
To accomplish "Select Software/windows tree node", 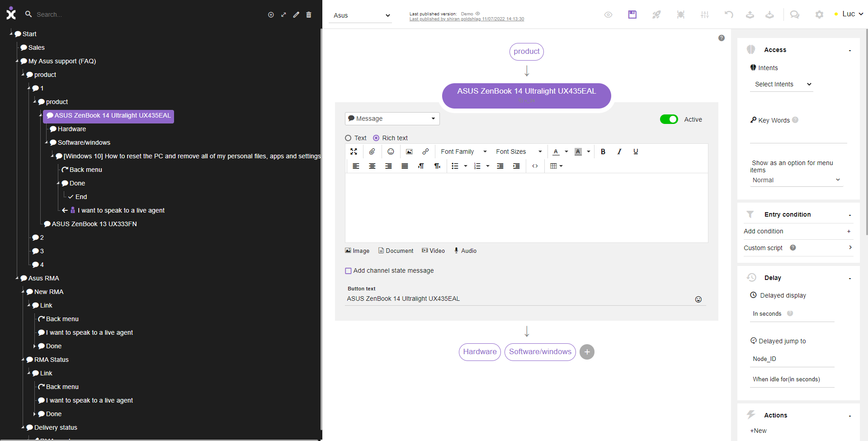I will point(84,142).
